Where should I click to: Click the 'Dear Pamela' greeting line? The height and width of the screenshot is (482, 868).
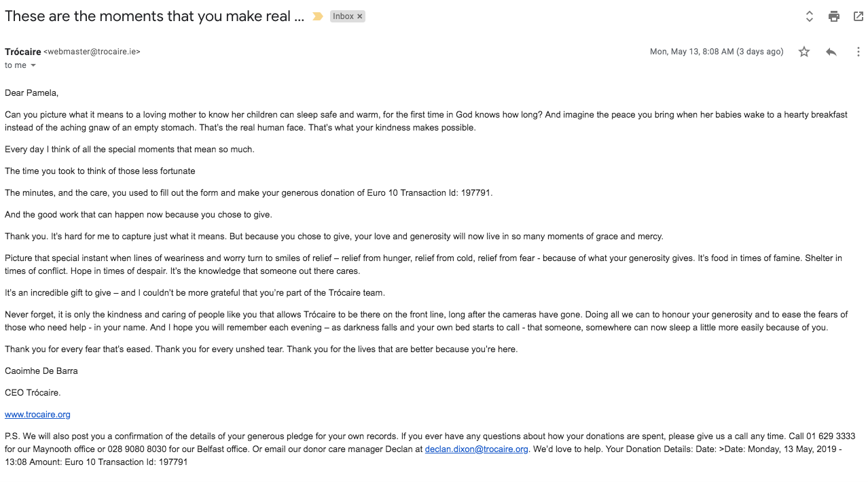tap(32, 93)
